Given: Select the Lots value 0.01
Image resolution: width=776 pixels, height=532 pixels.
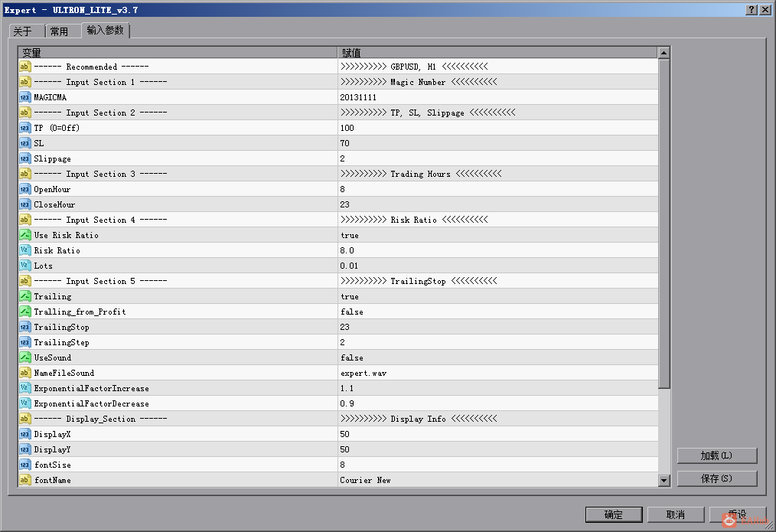Looking at the screenshot, I should [349, 266].
